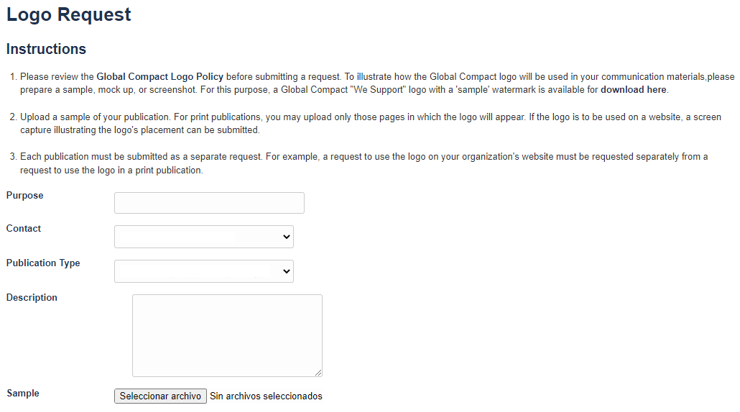
Task: Select the Publication Type label
Action: pyautogui.click(x=43, y=263)
